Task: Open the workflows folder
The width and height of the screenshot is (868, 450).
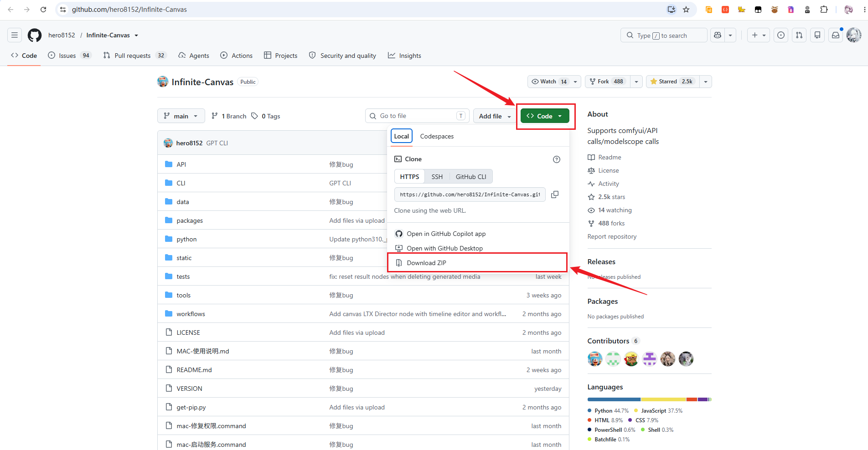Action: click(x=191, y=314)
